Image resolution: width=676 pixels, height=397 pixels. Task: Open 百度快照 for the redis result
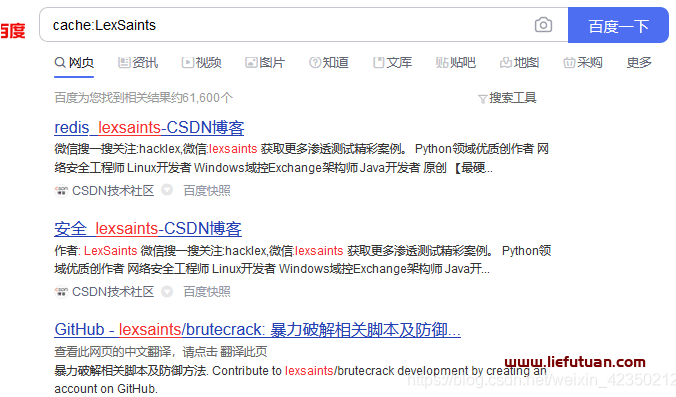207,191
